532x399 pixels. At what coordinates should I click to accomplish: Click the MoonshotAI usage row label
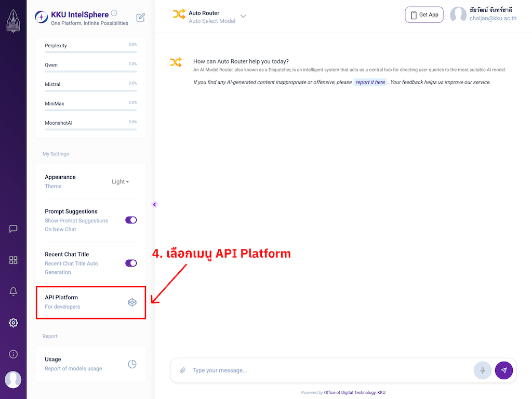click(x=58, y=123)
